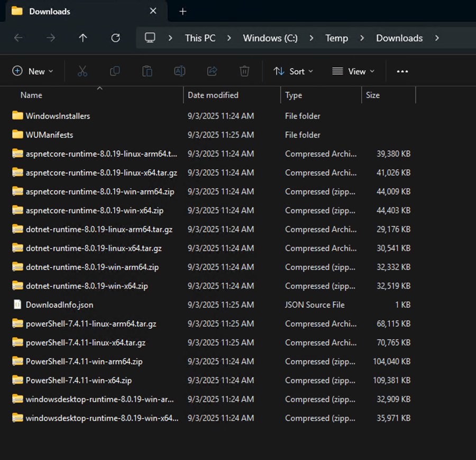Open the New dropdown menu

(x=33, y=71)
